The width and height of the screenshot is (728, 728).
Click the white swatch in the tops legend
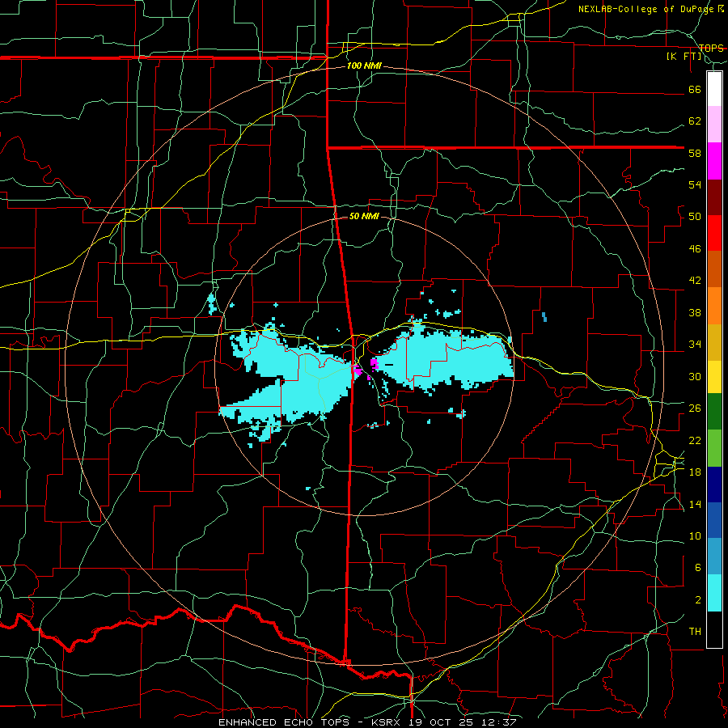pos(714,89)
